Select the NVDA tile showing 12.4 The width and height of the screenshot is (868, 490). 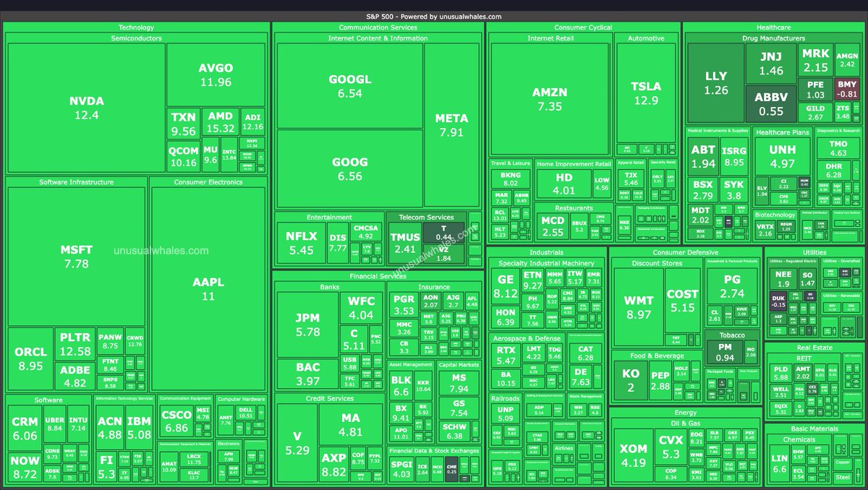87,108
